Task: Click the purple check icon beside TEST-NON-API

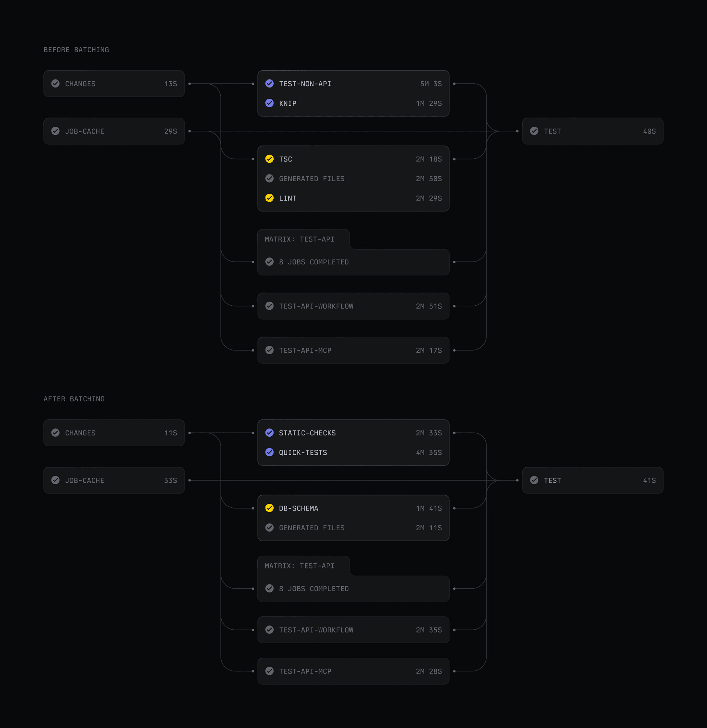Action: coord(269,84)
